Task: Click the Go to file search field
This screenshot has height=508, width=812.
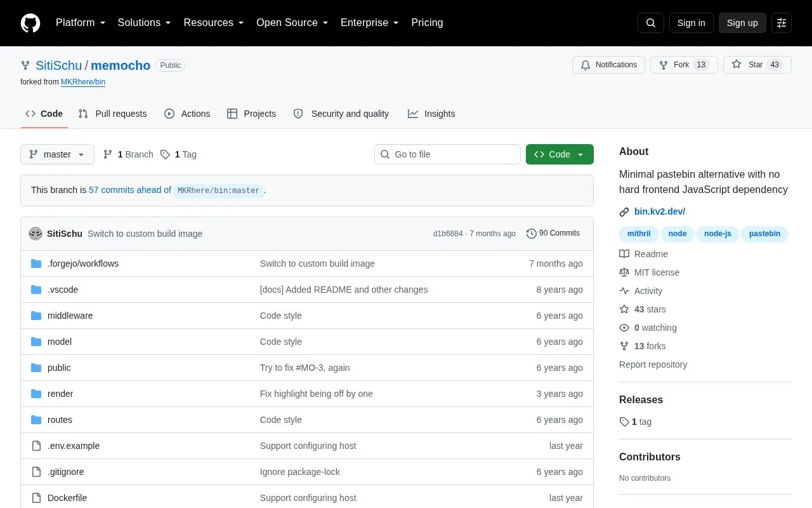Action: point(447,154)
